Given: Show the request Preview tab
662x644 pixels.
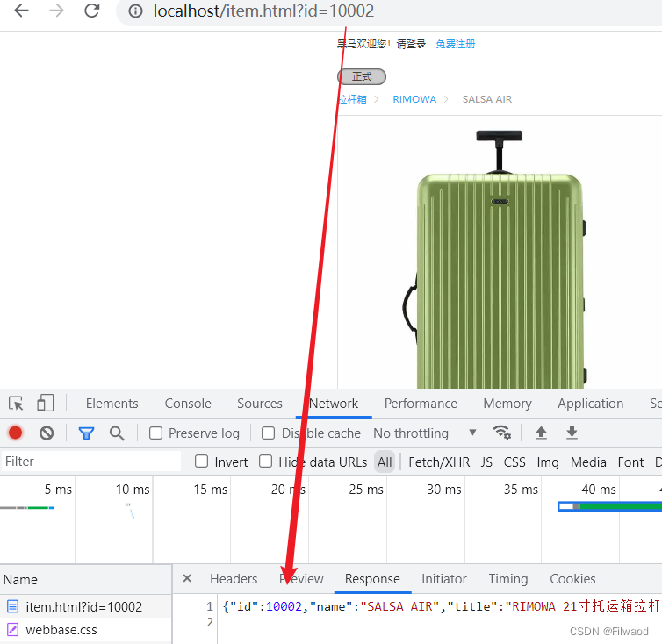Looking at the screenshot, I should 301,578.
